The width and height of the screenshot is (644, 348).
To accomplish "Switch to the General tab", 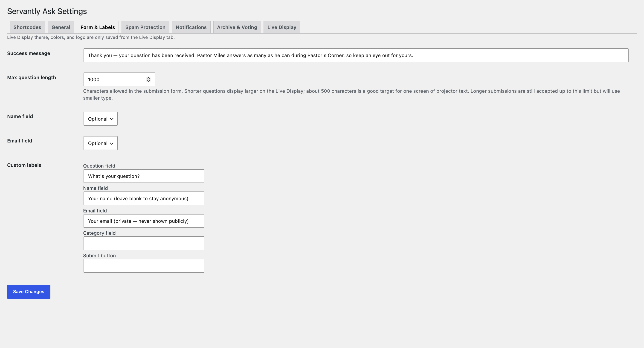I will (61, 27).
